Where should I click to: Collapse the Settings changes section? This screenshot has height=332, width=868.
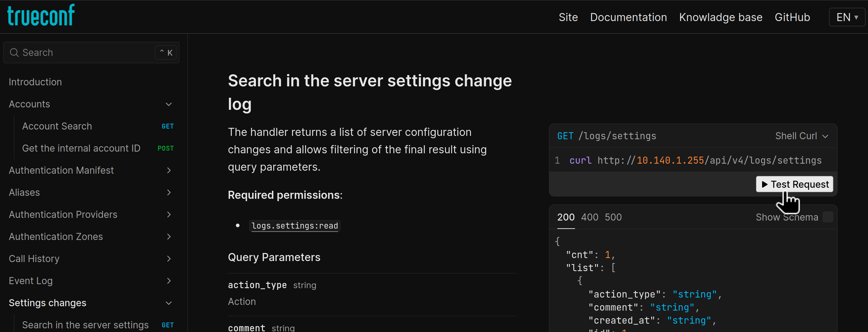point(168,303)
